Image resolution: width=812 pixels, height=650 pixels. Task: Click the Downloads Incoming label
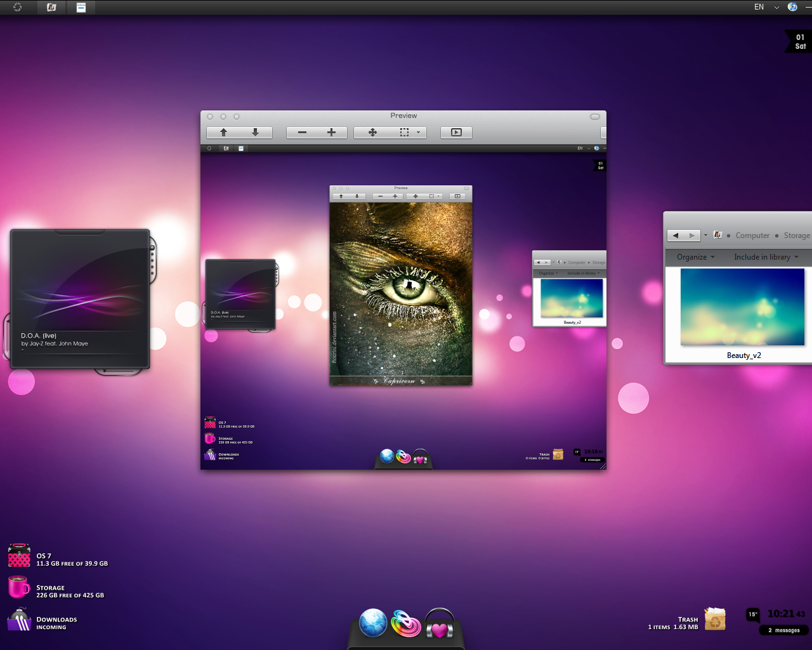56,623
